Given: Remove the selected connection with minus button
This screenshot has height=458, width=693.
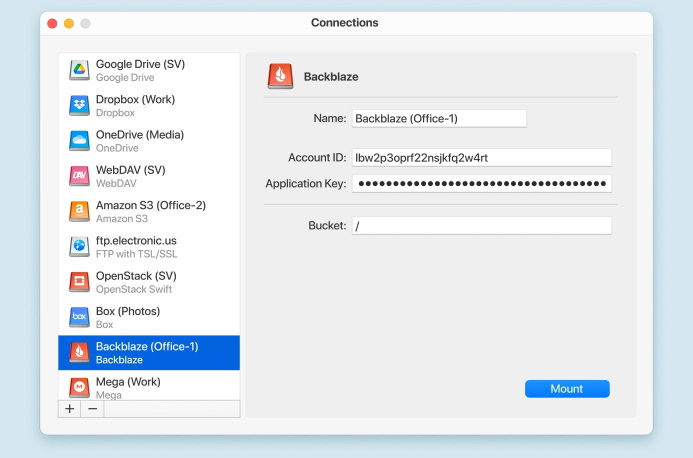Looking at the screenshot, I should point(92,409).
